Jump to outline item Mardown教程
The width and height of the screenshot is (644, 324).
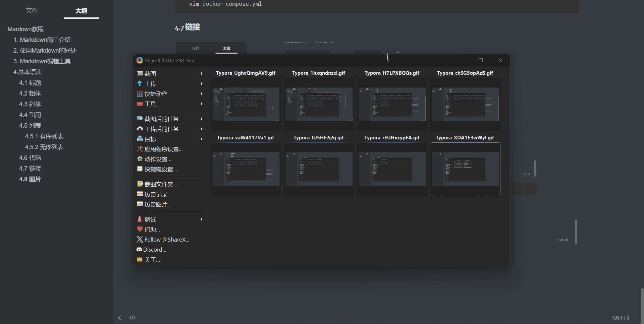[x=25, y=29]
